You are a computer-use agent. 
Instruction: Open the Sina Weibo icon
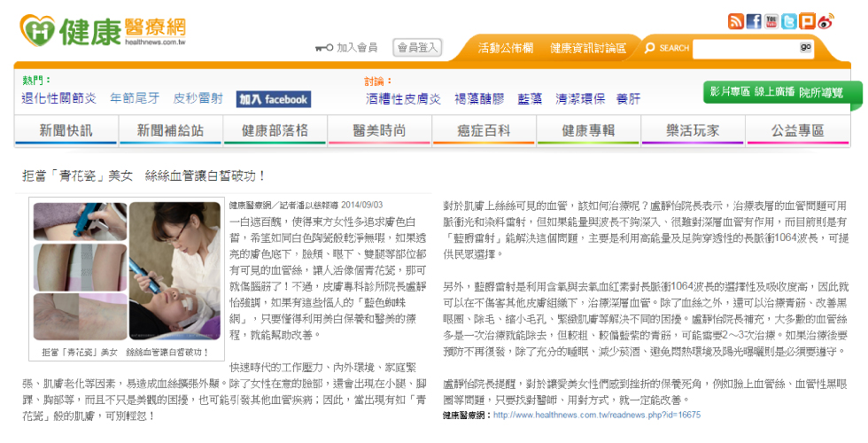825,21
